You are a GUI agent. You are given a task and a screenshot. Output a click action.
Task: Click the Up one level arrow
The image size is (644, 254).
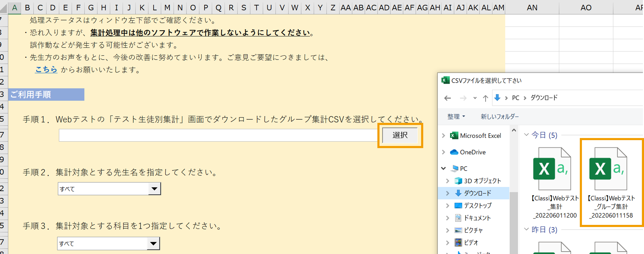click(x=485, y=98)
